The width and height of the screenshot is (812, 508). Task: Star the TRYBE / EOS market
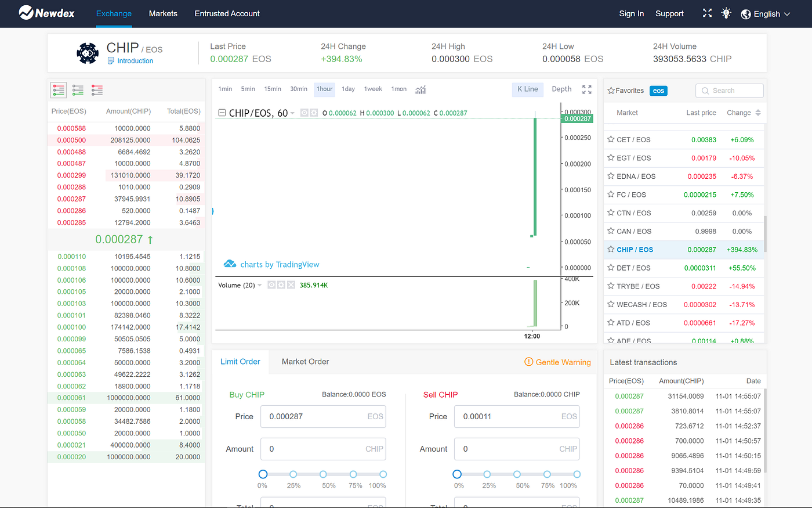[x=611, y=286]
